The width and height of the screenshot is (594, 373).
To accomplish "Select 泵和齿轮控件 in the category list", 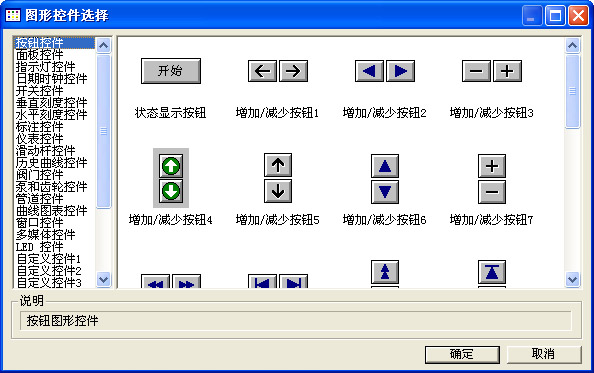I will pyautogui.click(x=55, y=187).
